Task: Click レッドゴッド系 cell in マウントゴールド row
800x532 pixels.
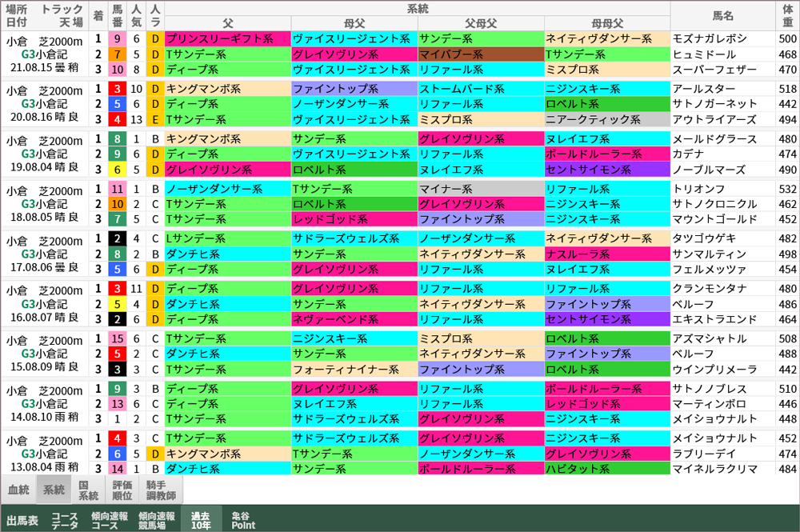Action: (354, 219)
